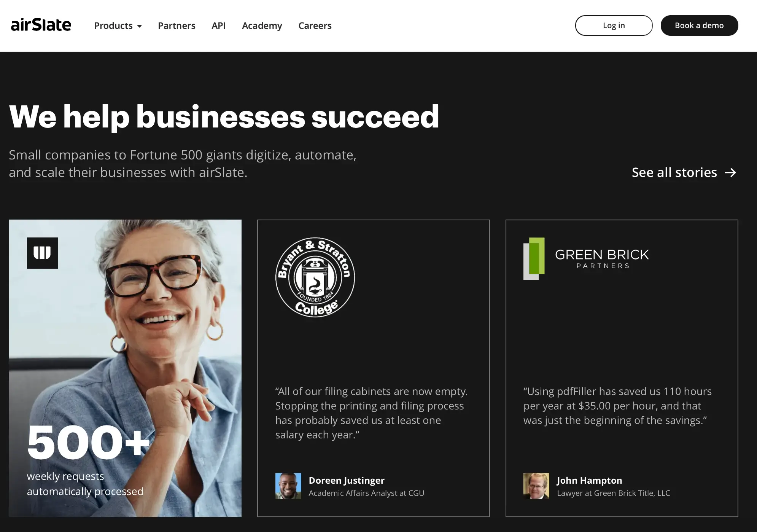Open Doreen Justinger's testimonial card
The width and height of the screenshot is (757, 532).
373,368
